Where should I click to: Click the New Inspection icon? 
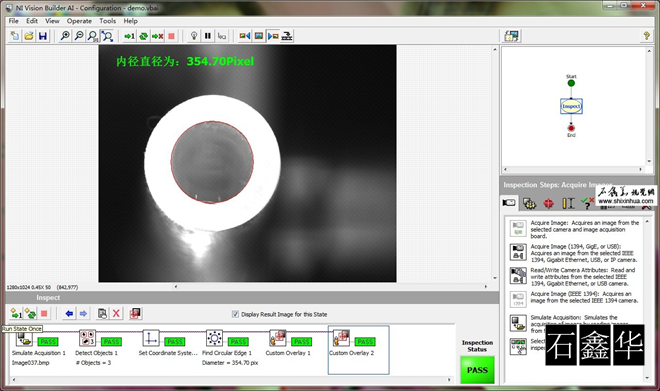[x=15, y=36]
